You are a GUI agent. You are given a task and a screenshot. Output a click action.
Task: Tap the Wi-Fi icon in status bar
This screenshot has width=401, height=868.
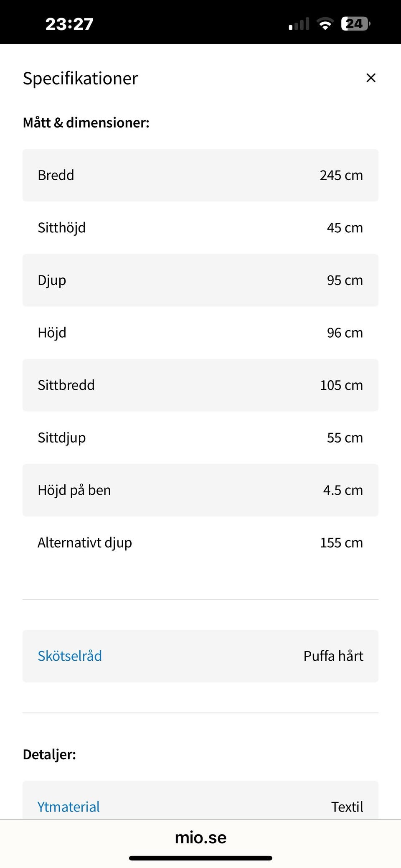point(325,24)
